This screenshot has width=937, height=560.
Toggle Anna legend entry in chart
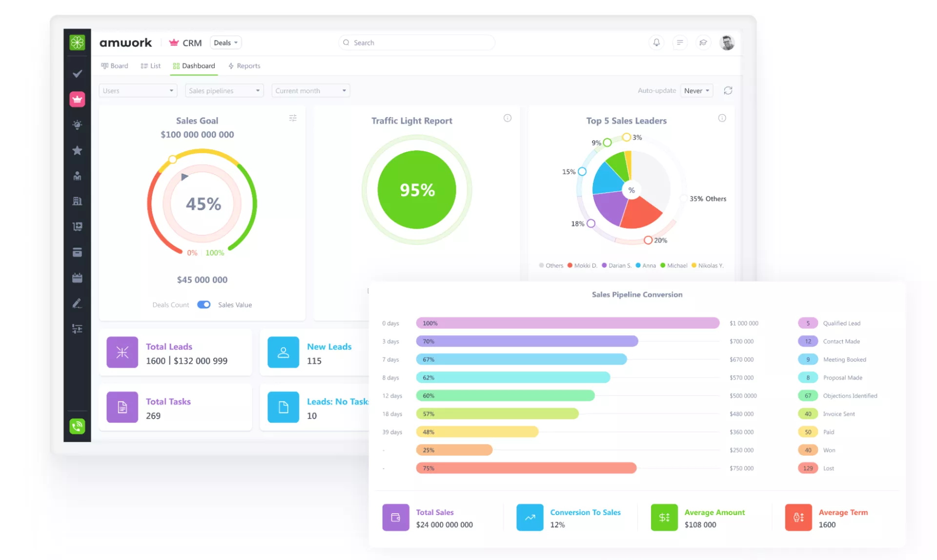(646, 265)
